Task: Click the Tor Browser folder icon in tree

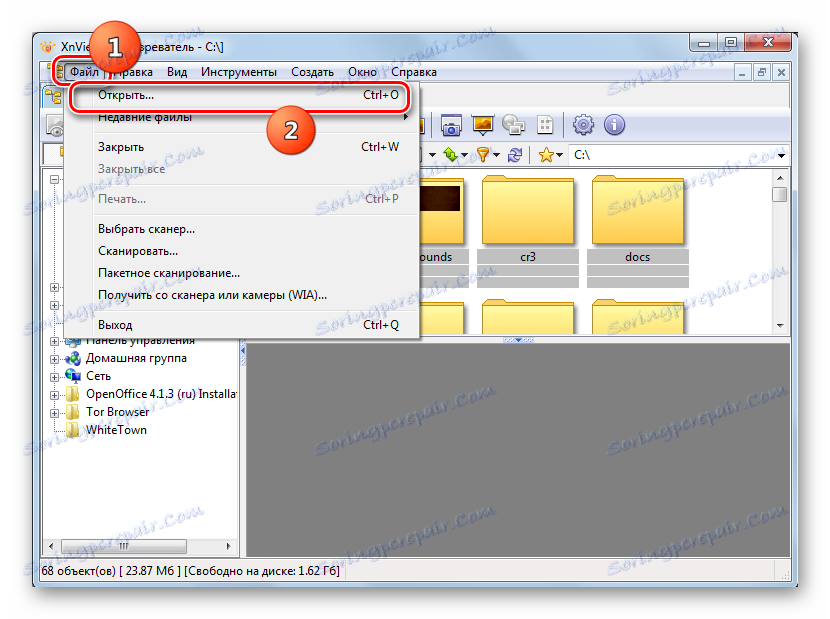Action: 73,412
